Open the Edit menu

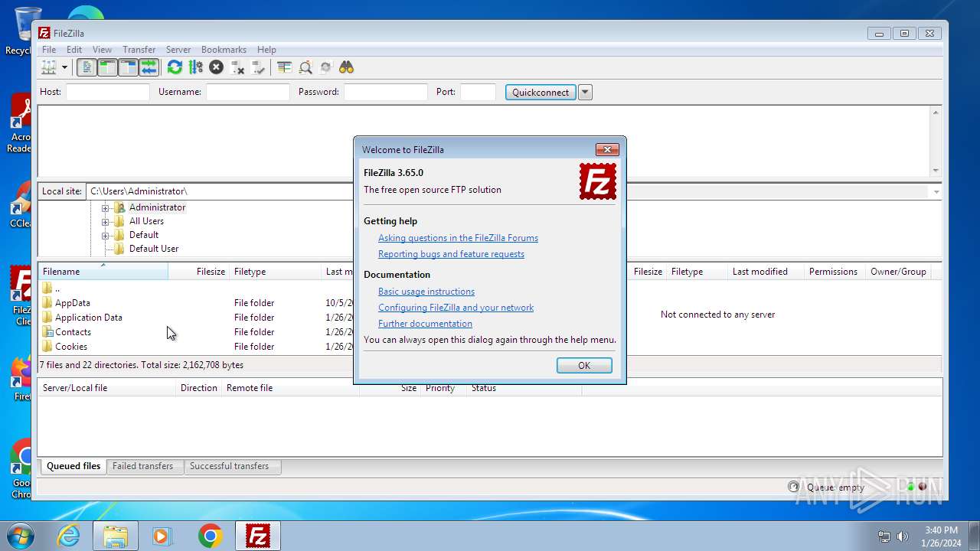pyautogui.click(x=74, y=50)
